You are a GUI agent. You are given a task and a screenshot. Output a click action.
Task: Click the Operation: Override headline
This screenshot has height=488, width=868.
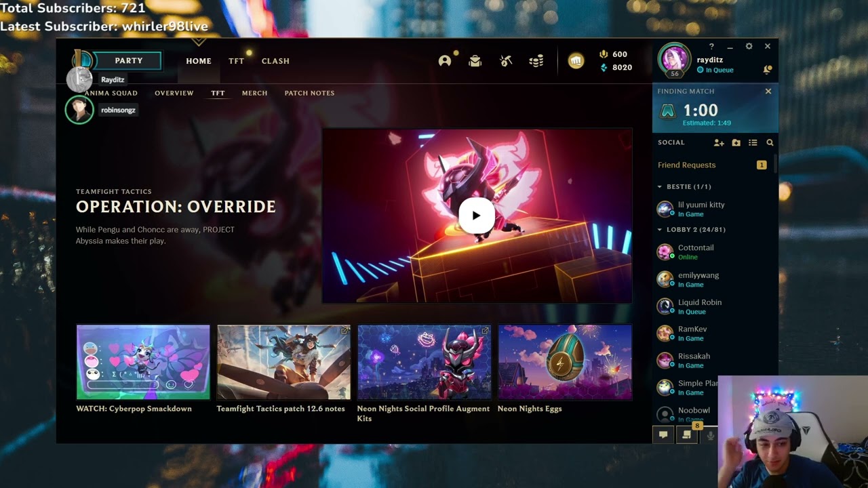pos(176,207)
